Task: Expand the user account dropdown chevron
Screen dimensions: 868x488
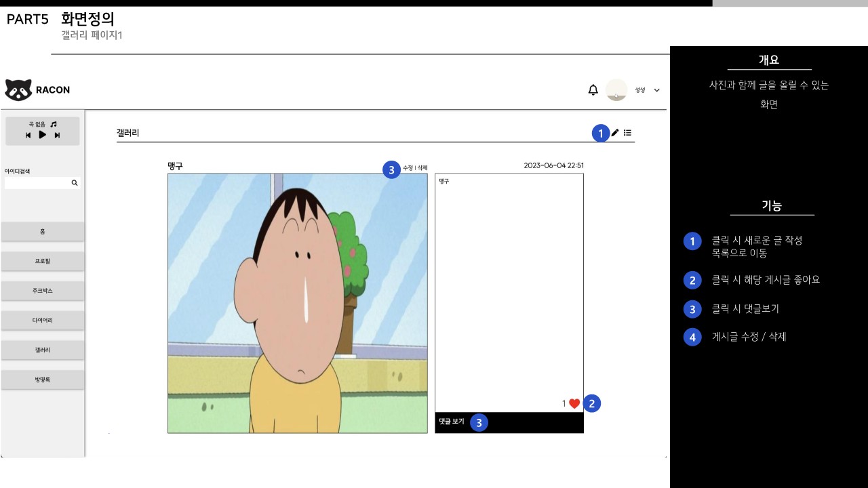Action: pyautogui.click(x=656, y=90)
